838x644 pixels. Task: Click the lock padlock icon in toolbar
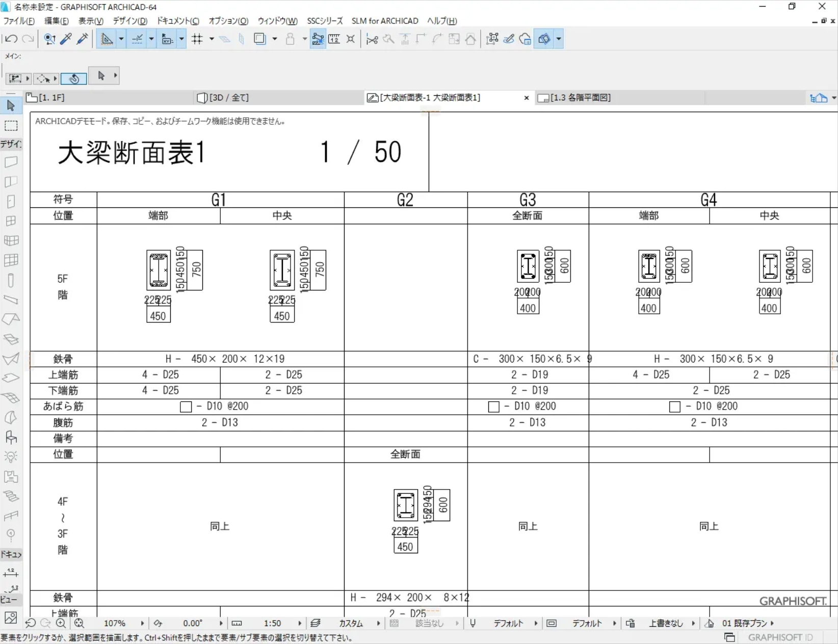click(x=290, y=39)
